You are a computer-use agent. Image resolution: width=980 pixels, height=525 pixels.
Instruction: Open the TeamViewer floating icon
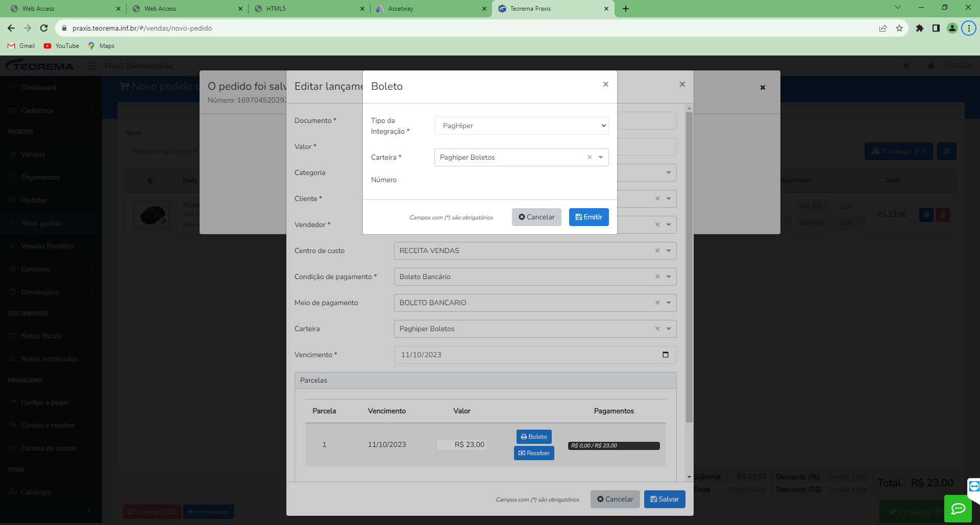point(974,486)
